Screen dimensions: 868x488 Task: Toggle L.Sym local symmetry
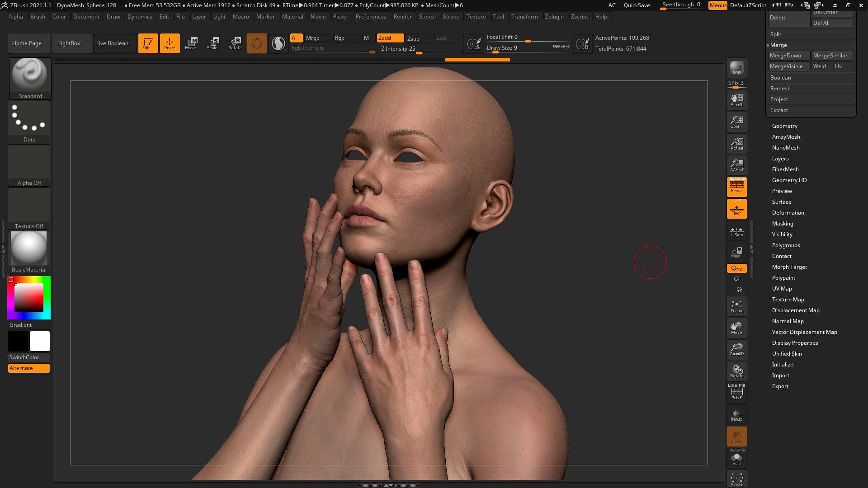coord(736,232)
